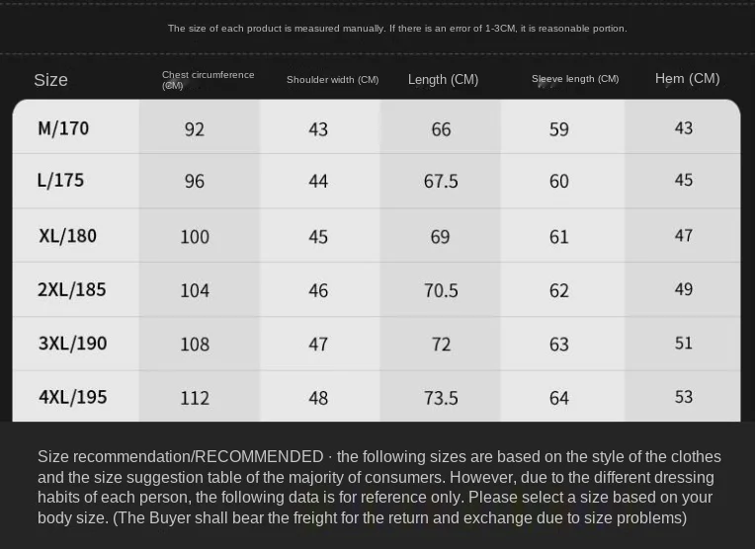Image resolution: width=756 pixels, height=549 pixels.
Task: Select the 3XL/190 size row label
Action: [x=72, y=344]
